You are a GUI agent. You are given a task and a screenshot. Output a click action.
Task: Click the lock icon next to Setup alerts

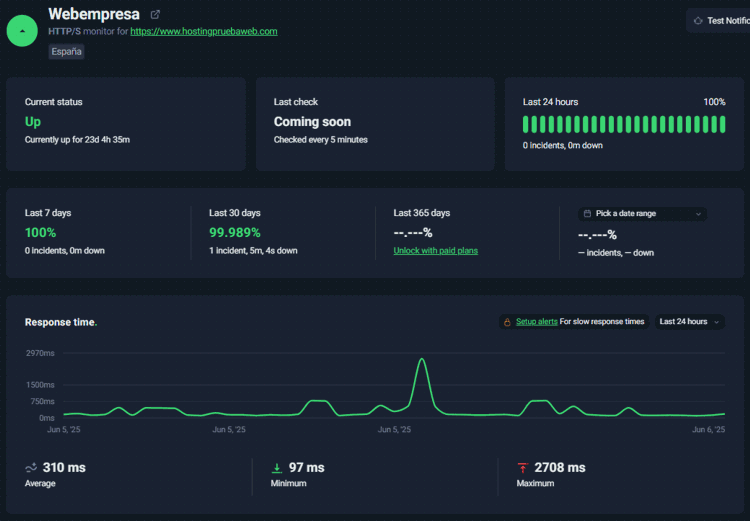[507, 322]
